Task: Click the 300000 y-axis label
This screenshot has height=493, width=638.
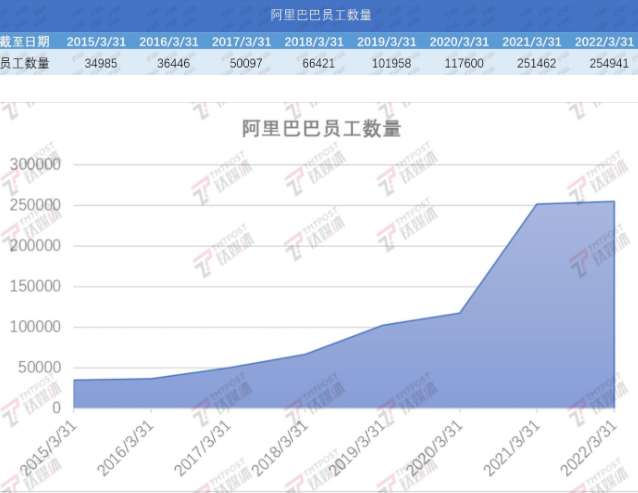Action: pos(35,164)
